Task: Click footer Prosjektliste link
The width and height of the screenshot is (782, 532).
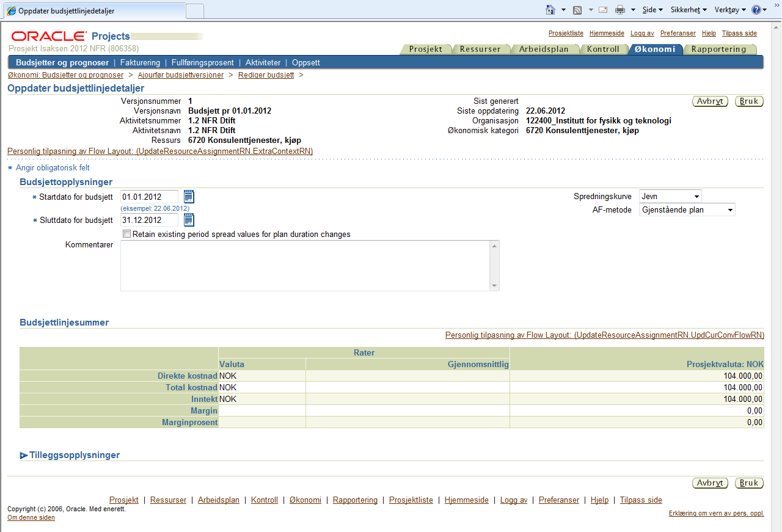Action: [411, 500]
